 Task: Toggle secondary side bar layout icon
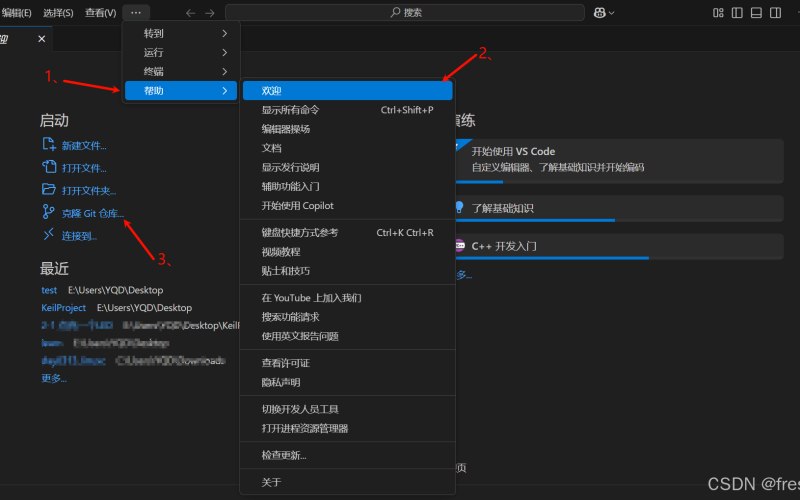pyautogui.click(x=776, y=13)
